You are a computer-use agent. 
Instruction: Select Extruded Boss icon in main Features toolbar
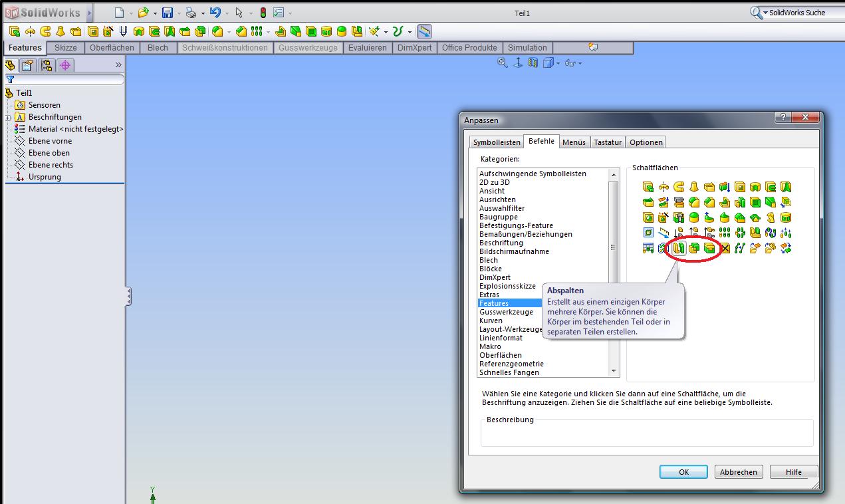click(14, 31)
